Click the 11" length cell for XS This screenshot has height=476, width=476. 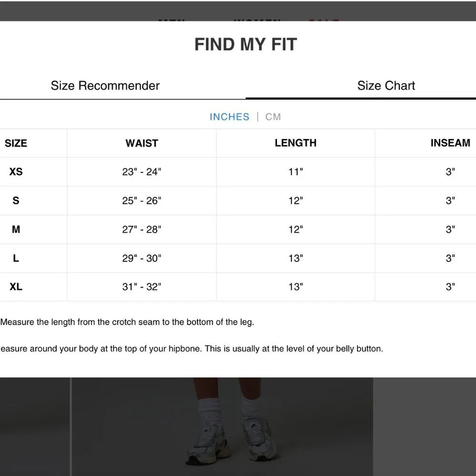coord(295,172)
